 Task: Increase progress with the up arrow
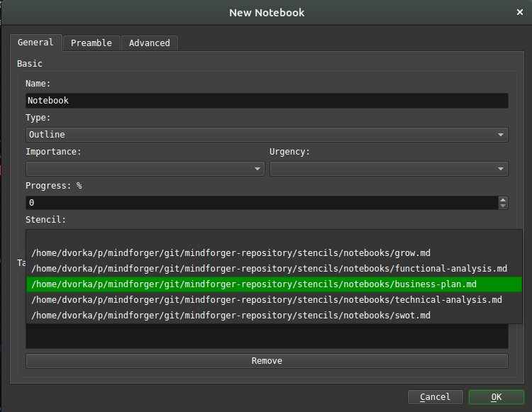coord(503,199)
